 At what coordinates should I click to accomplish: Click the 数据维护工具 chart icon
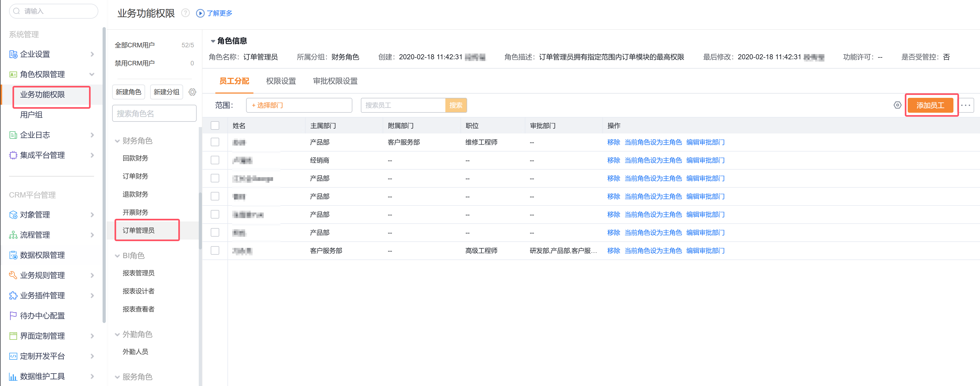pos(13,376)
